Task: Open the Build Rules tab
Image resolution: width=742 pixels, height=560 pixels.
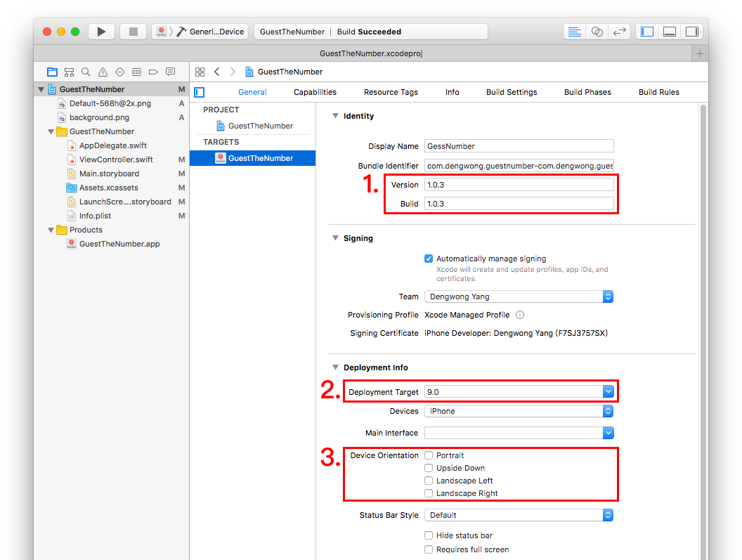Action: (658, 92)
